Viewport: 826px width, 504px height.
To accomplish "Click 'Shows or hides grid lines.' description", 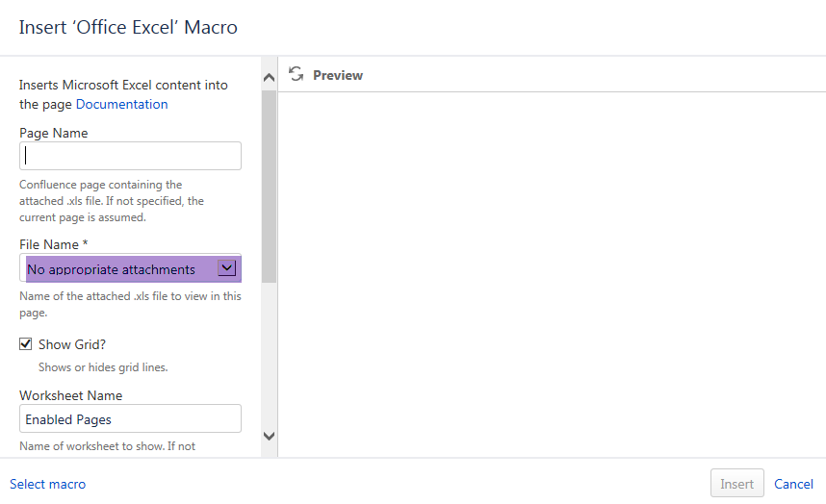I will click(x=103, y=367).
